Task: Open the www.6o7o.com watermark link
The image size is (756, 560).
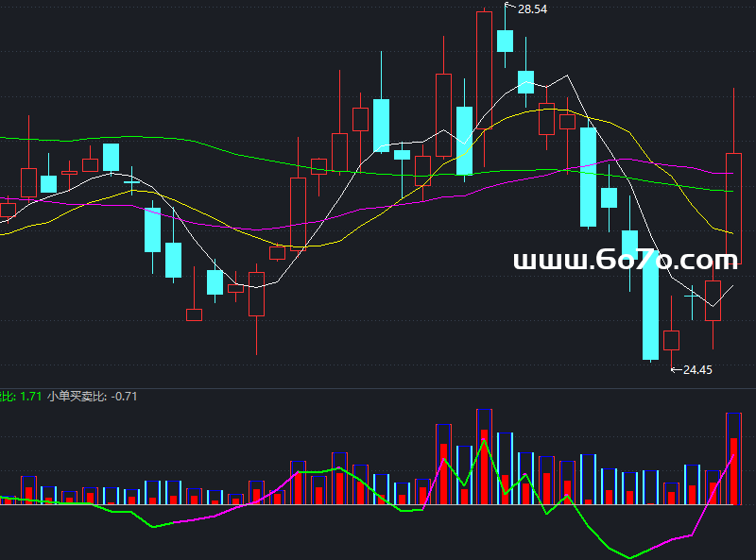Action: tap(625, 261)
